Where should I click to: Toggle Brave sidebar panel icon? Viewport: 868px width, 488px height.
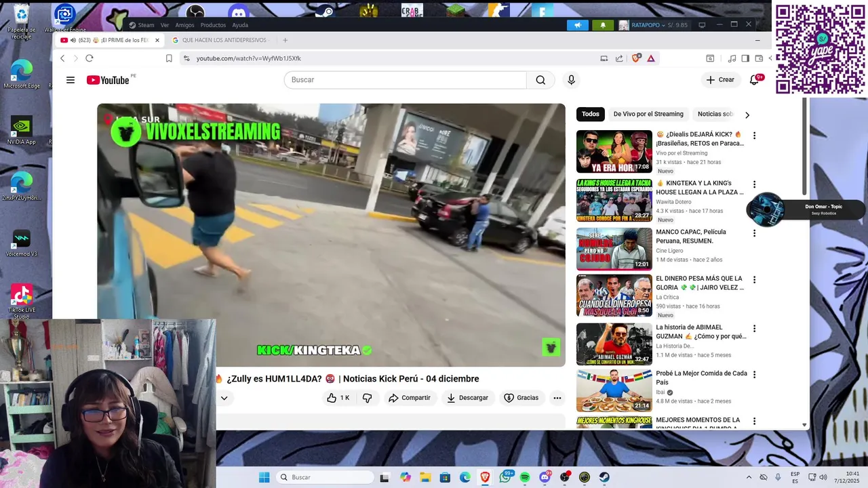[x=745, y=58]
